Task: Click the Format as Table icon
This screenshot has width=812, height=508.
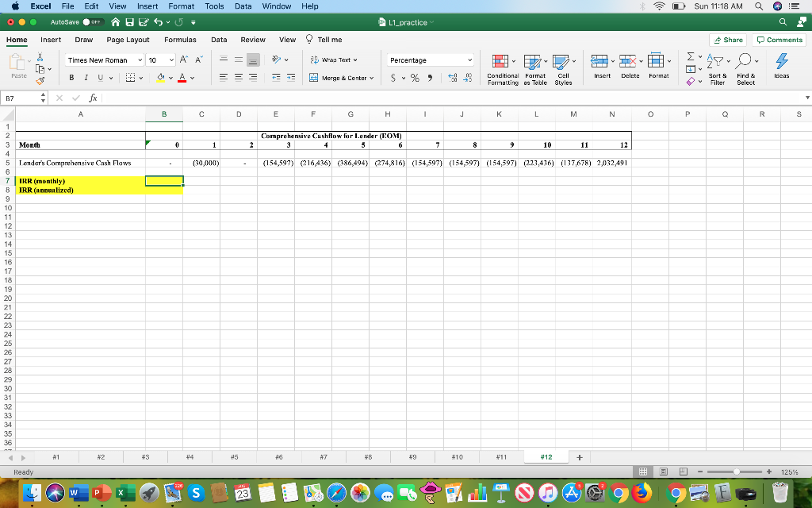Action: click(x=535, y=70)
